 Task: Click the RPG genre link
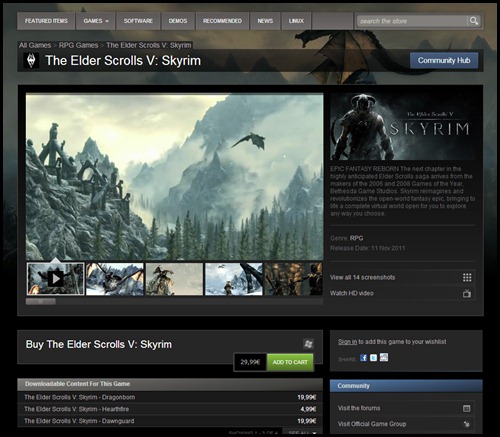[x=356, y=238]
